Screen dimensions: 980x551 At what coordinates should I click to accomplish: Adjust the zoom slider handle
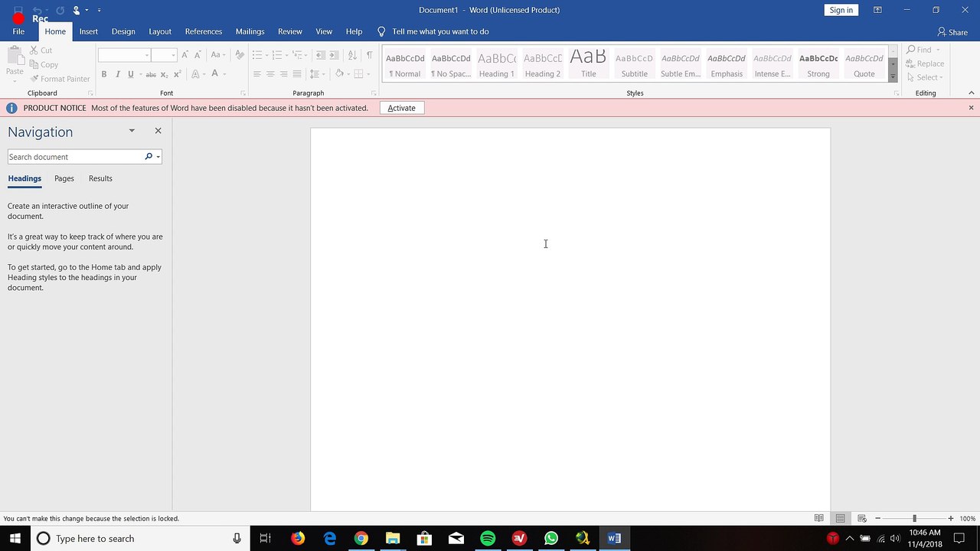914,518
